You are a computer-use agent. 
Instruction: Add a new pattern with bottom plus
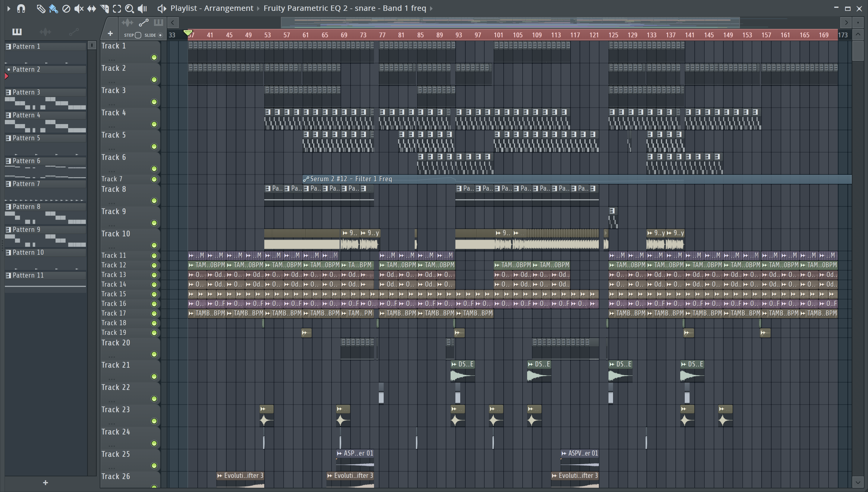point(46,483)
